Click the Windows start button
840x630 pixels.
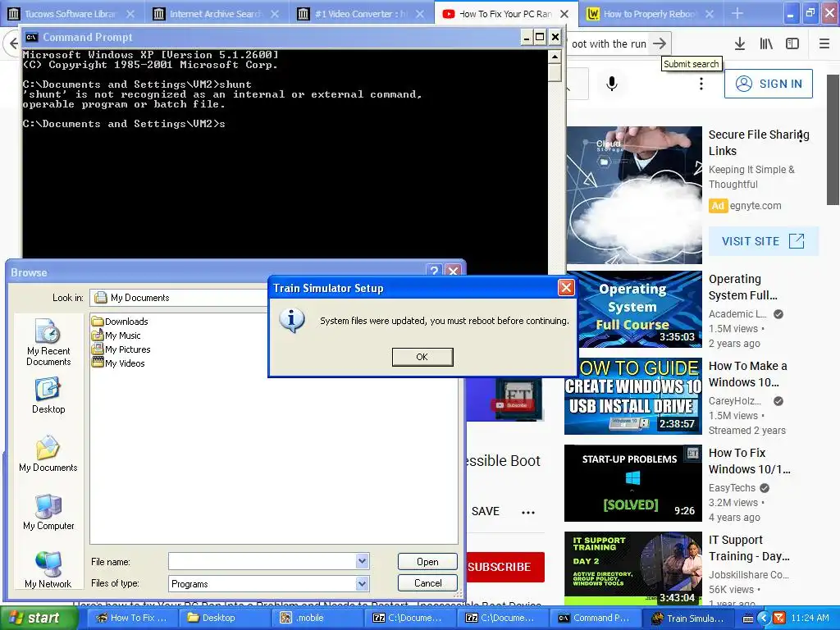pyautogui.click(x=38, y=618)
